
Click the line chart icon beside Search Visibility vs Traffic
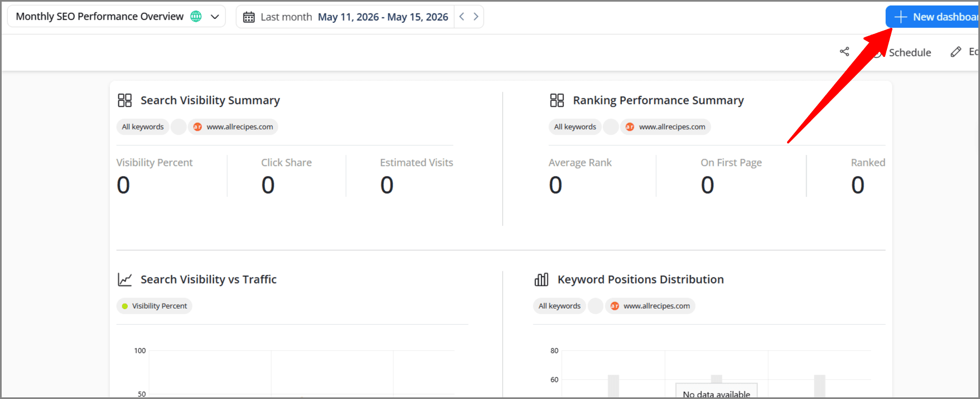point(125,280)
